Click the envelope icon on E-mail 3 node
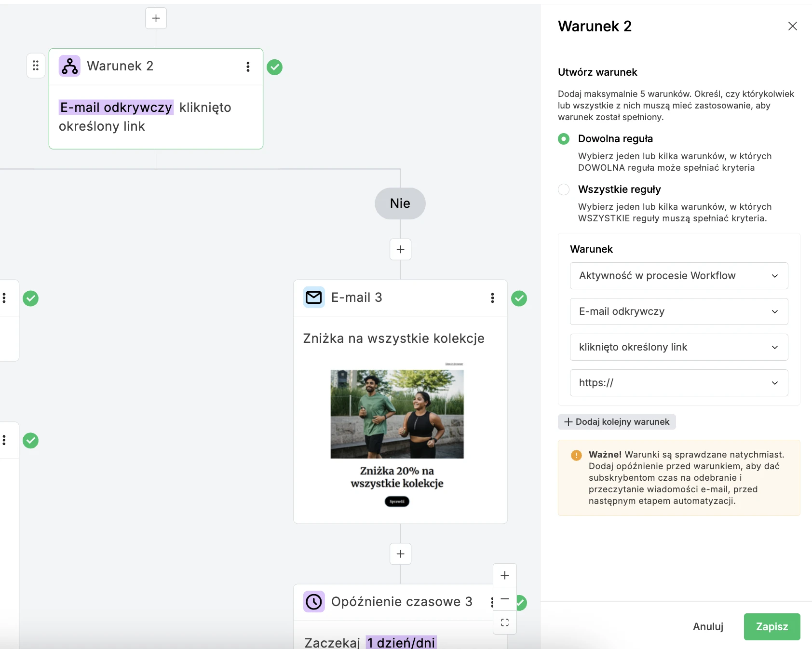Image resolution: width=812 pixels, height=649 pixels. click(314, 297)
